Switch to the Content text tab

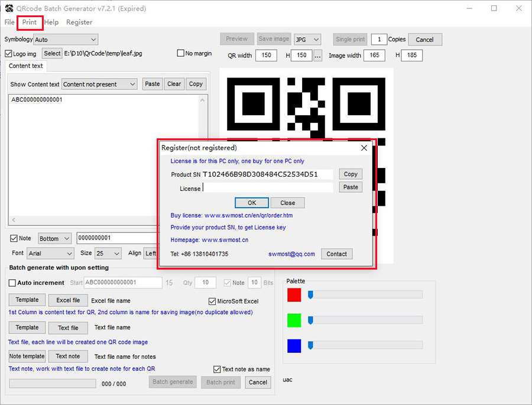[x=26, y=66]
